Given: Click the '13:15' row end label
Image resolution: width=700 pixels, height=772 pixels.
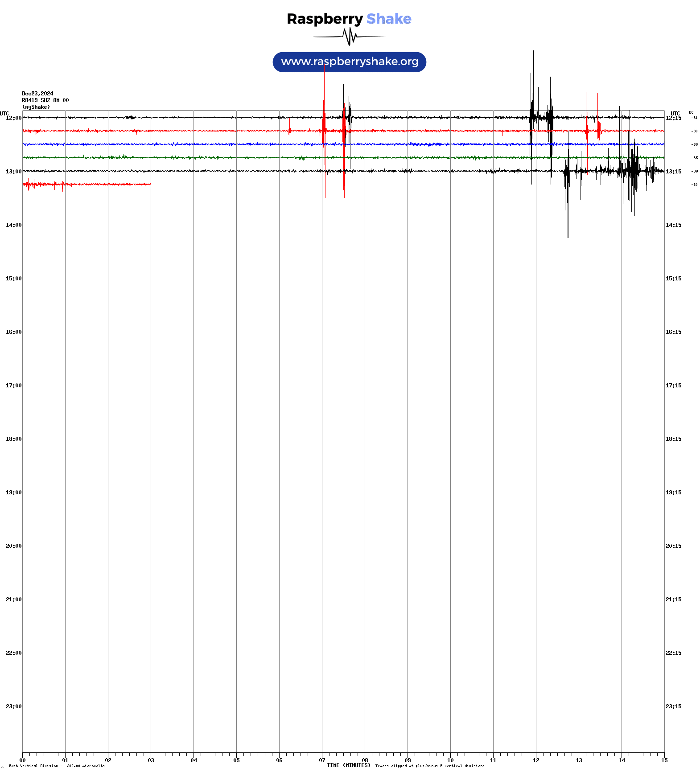Looking at the screenshot, I should coord(674,172).
